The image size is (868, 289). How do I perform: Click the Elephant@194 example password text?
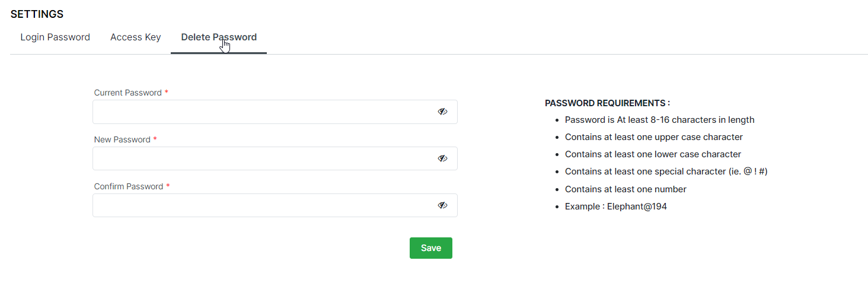[x=637, y=207]
